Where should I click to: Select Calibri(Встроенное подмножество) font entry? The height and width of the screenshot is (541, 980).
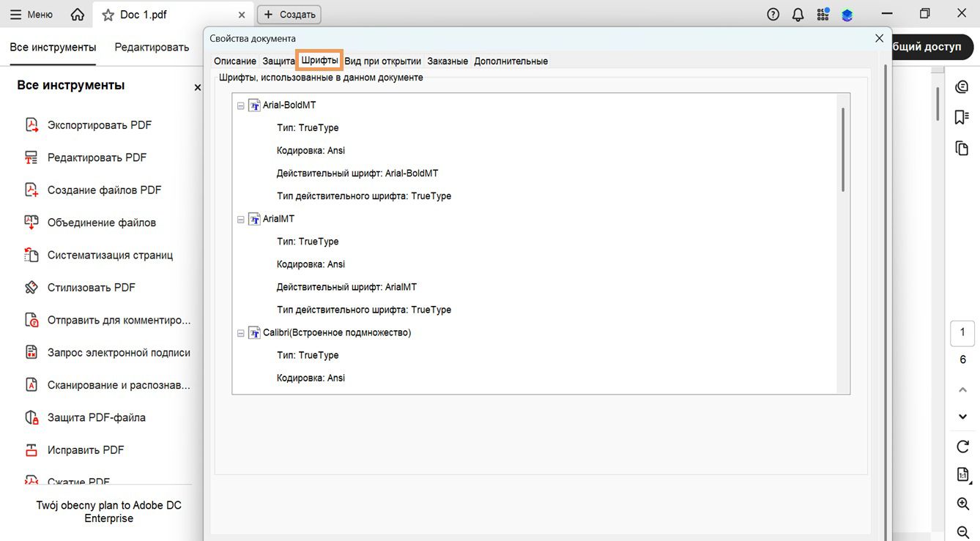[337, 332]
